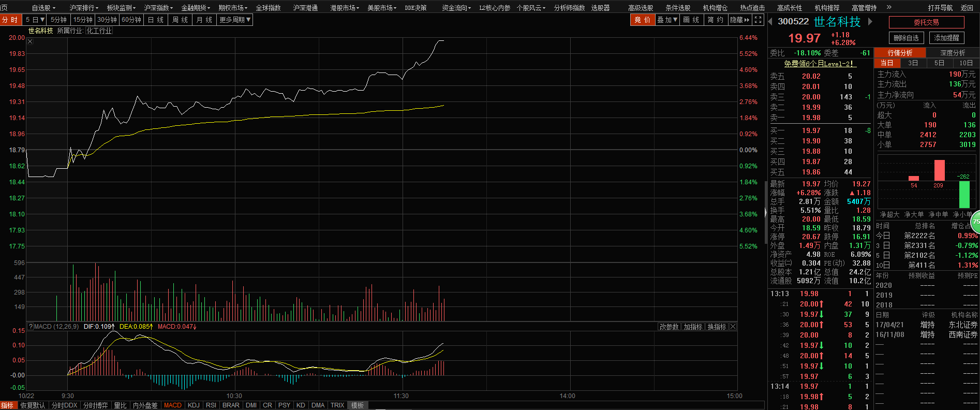Open the 免费领6个月Level-2 link
This screenshot has height=410, width=980.
(819, 64)
